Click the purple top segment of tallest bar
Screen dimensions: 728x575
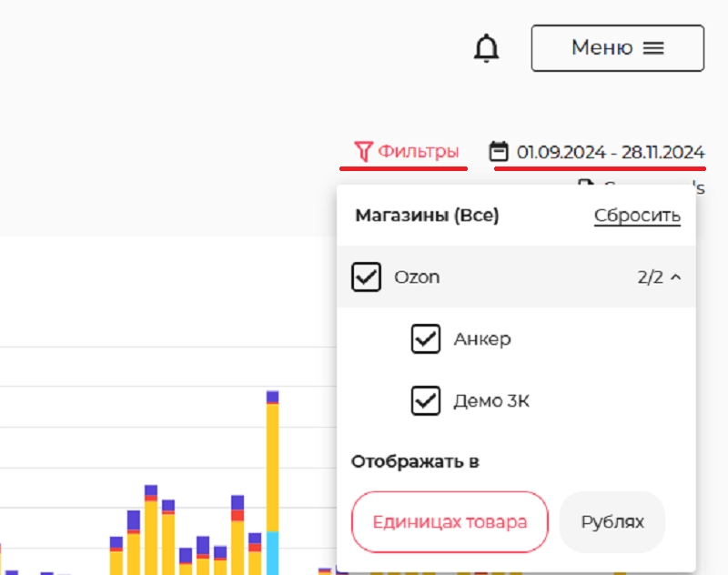[x=272, y=396]
